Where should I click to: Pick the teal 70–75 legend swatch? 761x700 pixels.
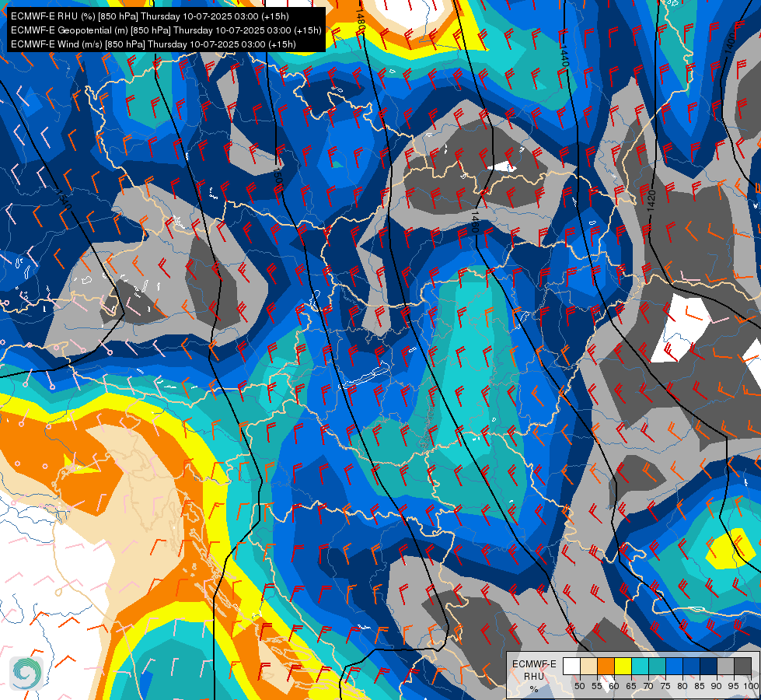pos(658,666)
